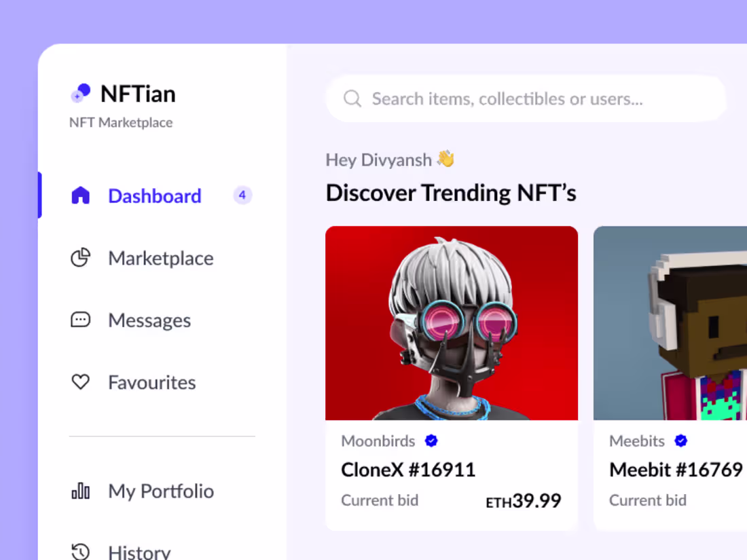Switch to the Marketplace section
747x560 pixels.
click(160, 258)
